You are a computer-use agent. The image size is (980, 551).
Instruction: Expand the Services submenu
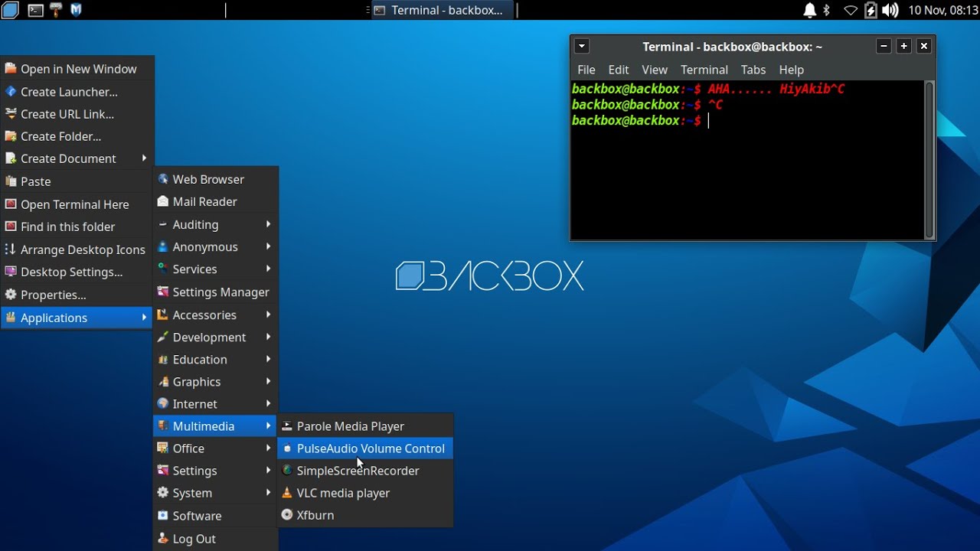point(216,269)
